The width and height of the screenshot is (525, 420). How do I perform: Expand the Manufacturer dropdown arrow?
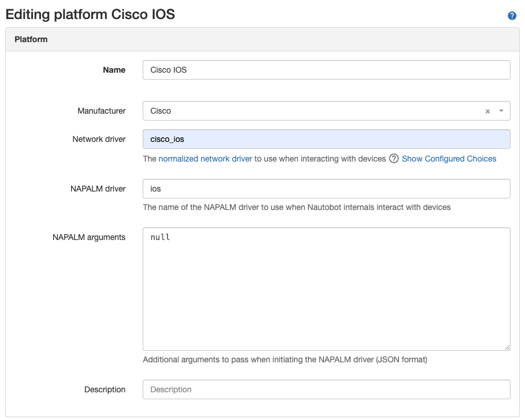pyautogui.click(x=501, y=111)
